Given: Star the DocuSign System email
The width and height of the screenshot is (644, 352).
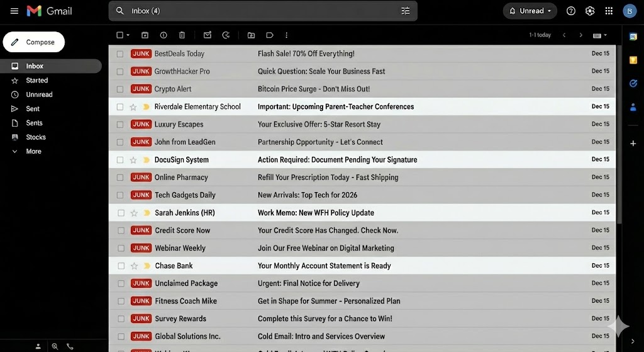Looking at the screenshot, I should [133, 160].
